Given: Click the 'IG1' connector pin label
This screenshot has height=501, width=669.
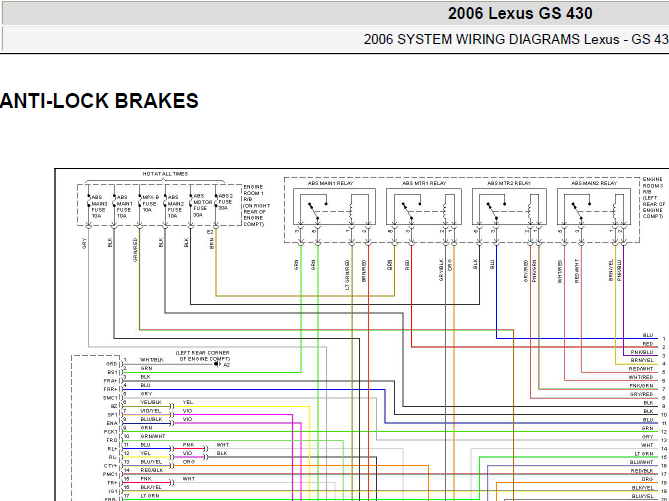Looking at the screenshot, I should click(x=112, y=491).
